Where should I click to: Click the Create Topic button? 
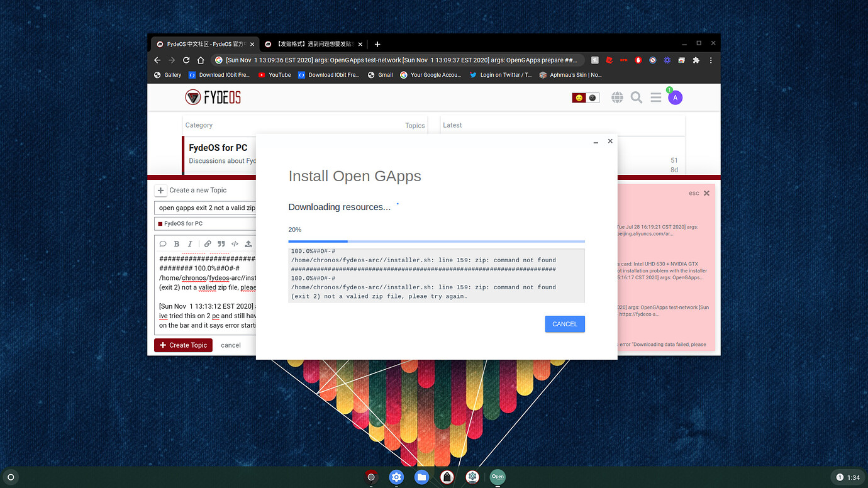click(184, 345)
